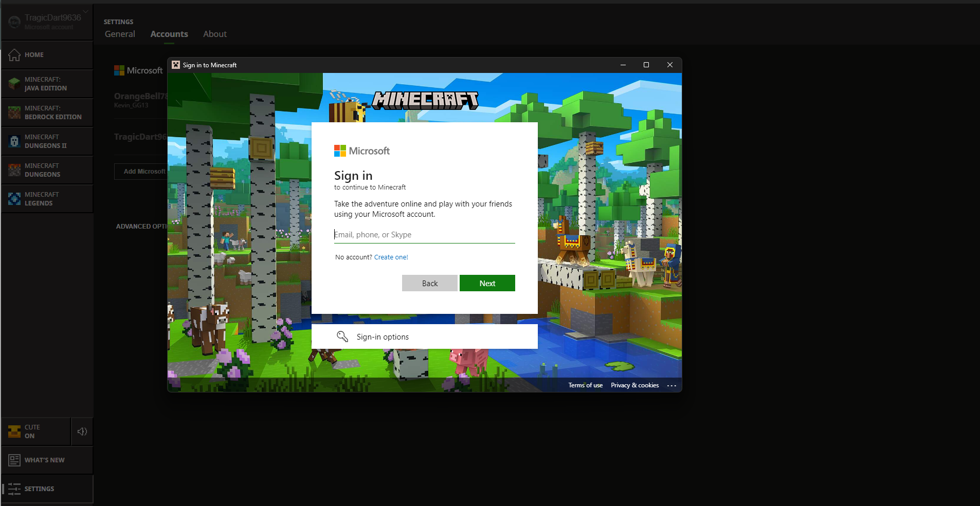Click the green Next button
This screenshot has width=980, height=506.
click(x=487, y=283)
